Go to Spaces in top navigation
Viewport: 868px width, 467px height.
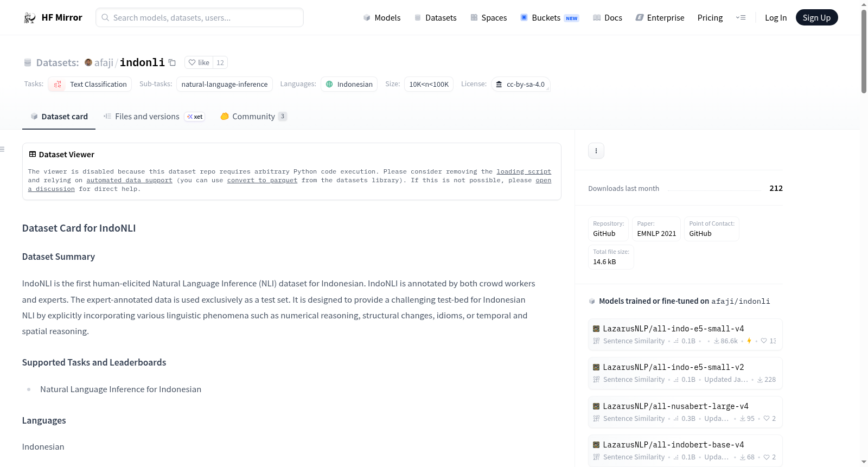pos(488,18)
